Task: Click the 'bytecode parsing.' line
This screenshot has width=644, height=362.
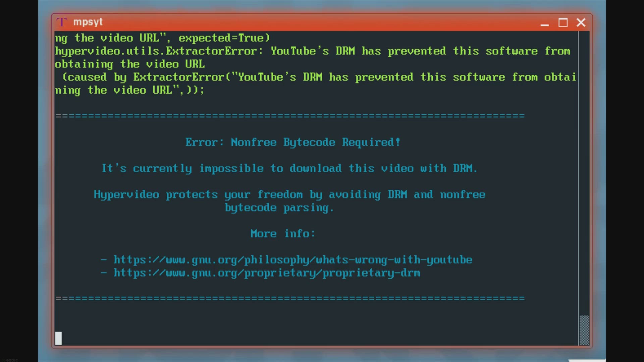Action: (279, 207)
